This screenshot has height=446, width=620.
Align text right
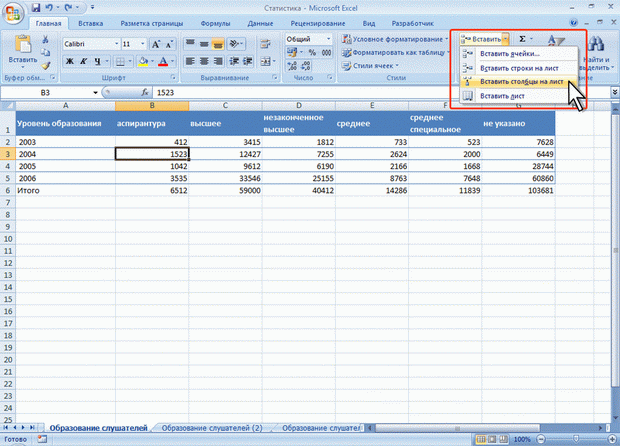(x=218, y=61)
